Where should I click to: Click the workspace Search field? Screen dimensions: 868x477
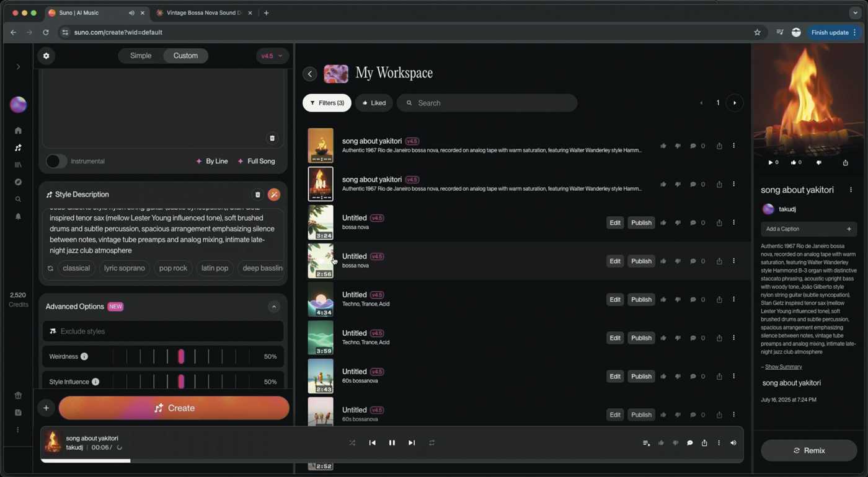tap(490, 103)
